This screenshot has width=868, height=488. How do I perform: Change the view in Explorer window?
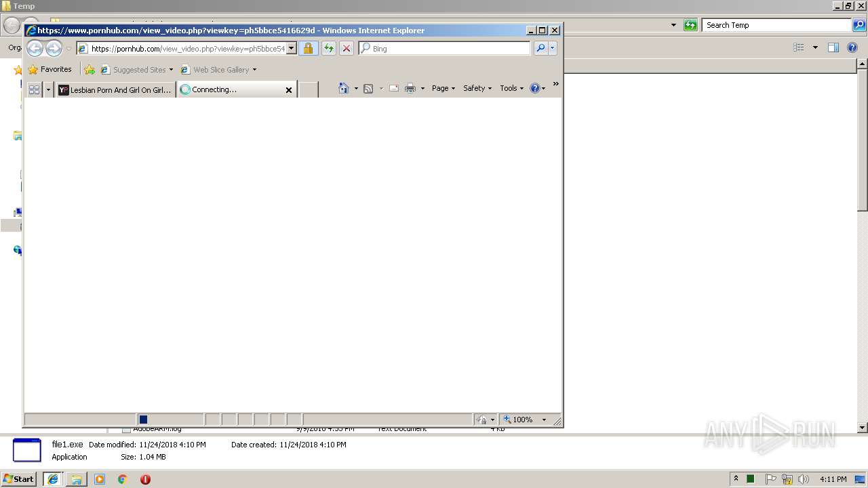click(x=799, y=47)
